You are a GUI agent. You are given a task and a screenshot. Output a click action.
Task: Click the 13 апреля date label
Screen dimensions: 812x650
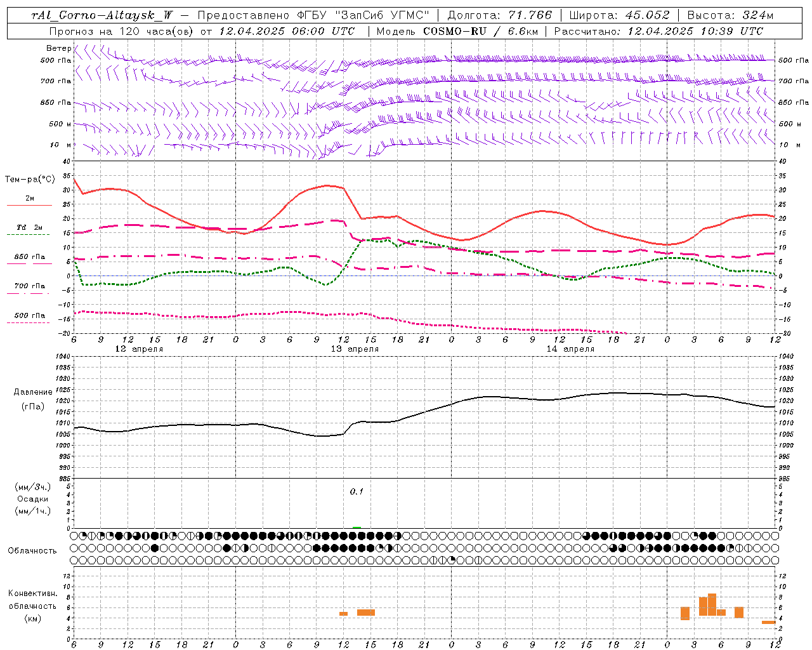[355, 349]
